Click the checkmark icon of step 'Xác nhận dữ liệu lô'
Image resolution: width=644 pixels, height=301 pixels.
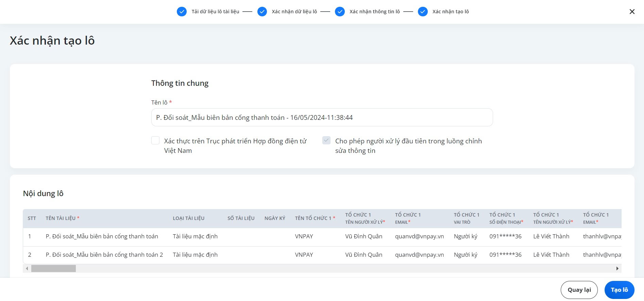pos(262,12)
